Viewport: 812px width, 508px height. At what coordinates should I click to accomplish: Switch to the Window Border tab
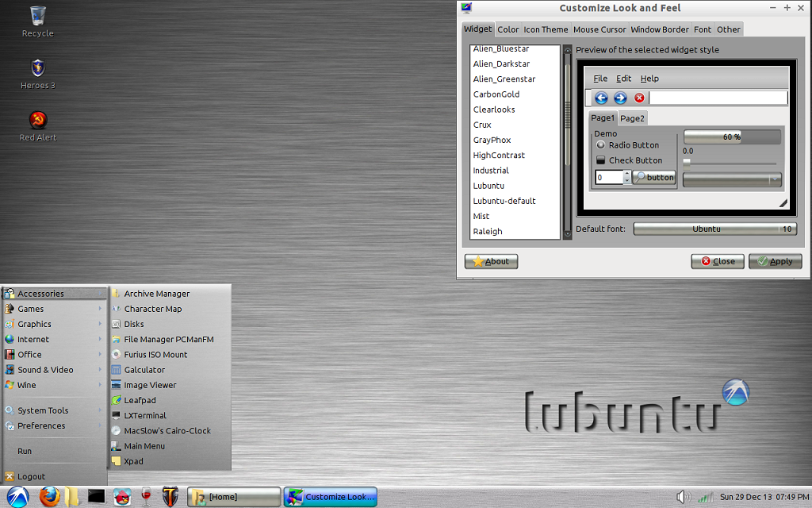660,29
